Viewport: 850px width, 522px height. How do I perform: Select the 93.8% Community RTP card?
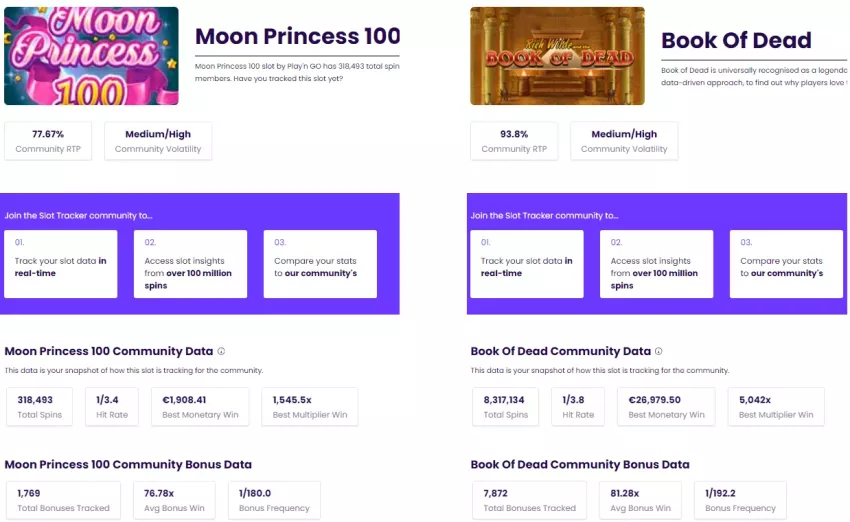tap(514, 141)
